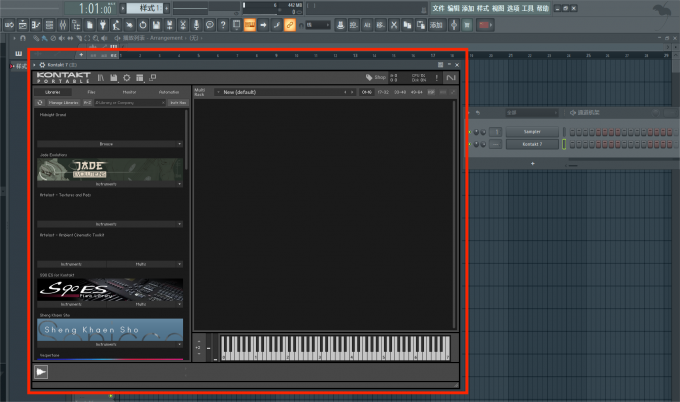Select the Kontakt 7 channel button

[532, 144]
